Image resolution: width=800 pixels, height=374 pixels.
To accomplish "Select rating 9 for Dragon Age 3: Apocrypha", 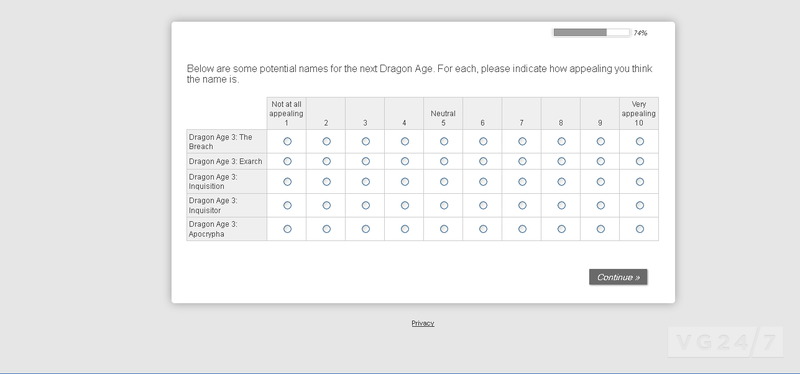I will tap(601, 229).
